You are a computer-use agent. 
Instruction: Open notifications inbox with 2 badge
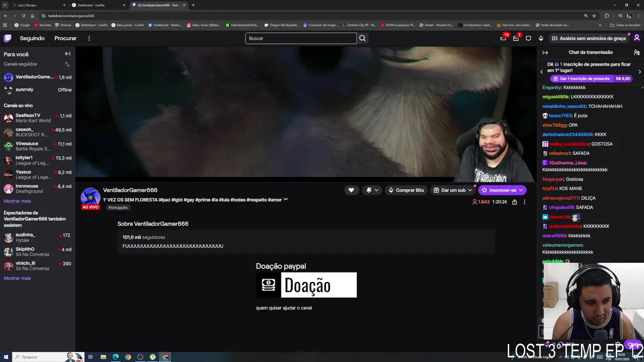click(x=516, y=38)
